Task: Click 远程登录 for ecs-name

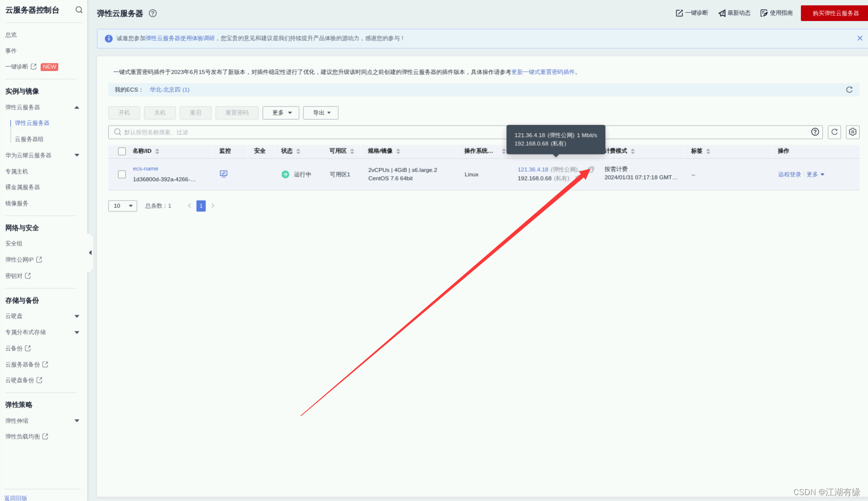Action: pyautogui.click(x=790, y=175)
